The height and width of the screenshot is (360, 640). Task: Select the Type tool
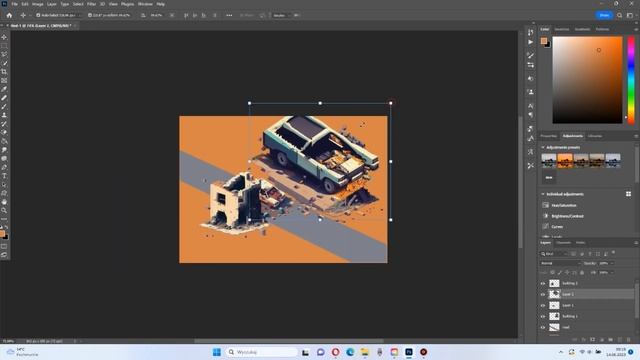click(4, 176)
